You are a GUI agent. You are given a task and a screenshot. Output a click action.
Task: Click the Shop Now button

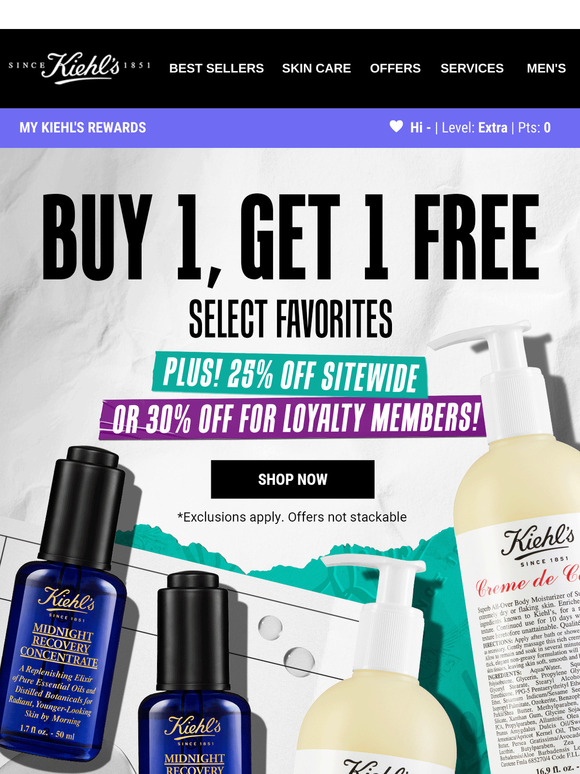tap(293, 479)
